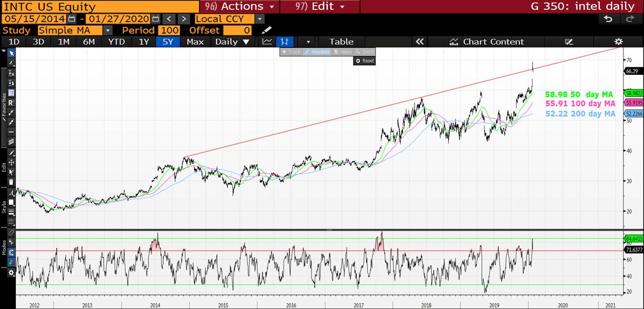Go to previous date range arrow
Viewport: 644px width, 309px height.
pyautogui.click(x=169, y=19)
